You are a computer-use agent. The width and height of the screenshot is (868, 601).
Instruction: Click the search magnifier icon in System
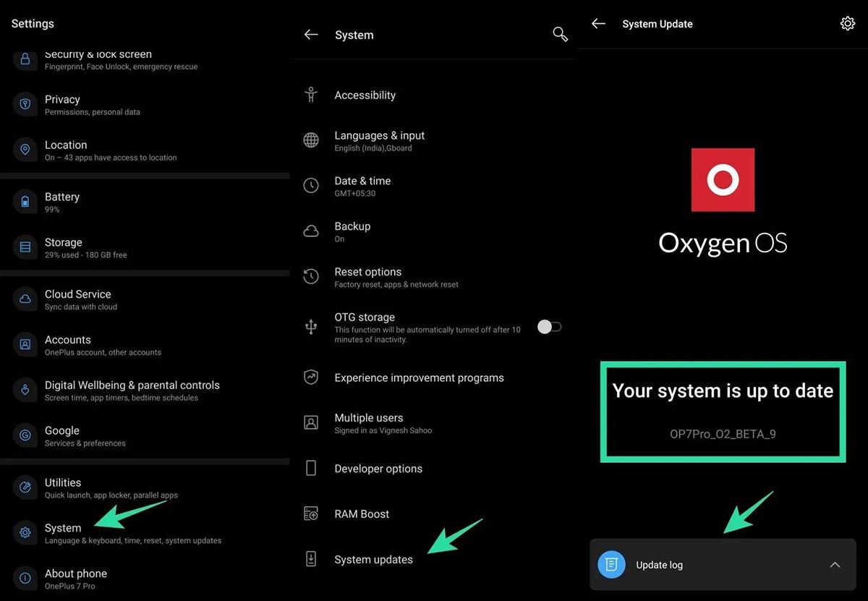tap(560, 35)
